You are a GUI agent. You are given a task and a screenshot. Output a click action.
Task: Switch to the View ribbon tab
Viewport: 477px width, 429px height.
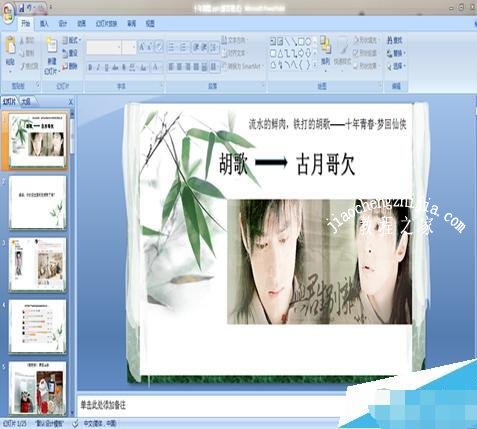pyautogui.click(x=150, y=24)
